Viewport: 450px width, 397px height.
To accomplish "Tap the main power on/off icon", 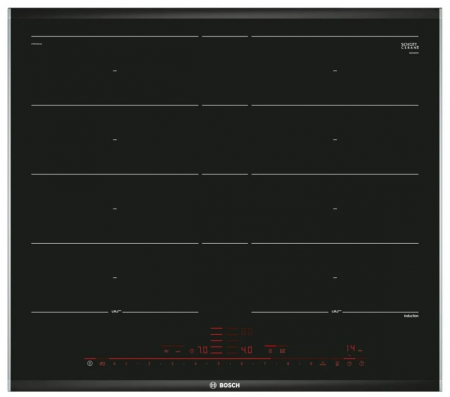I will (90, 363).
